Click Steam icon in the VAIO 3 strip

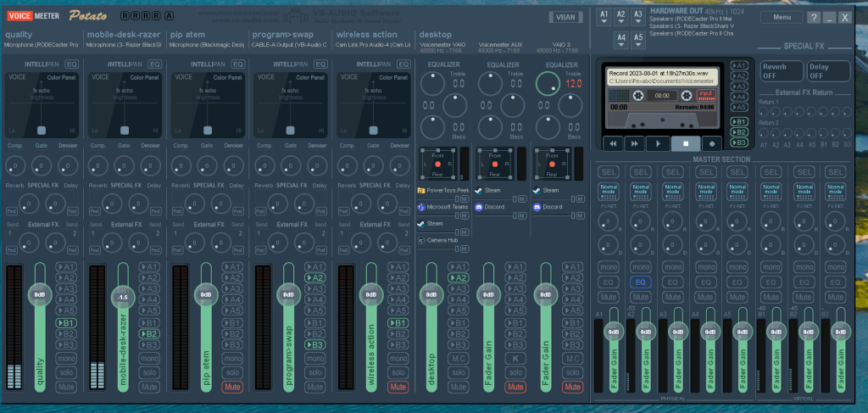click(537, 191)
